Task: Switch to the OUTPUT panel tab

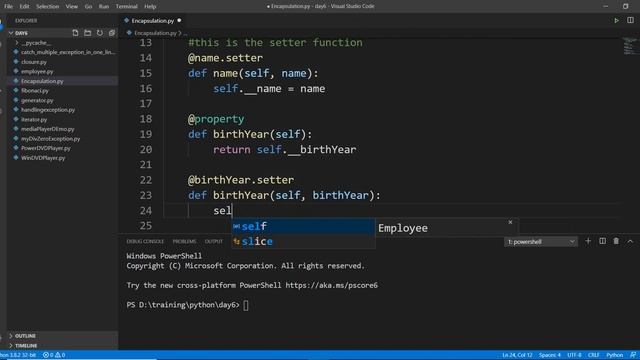Action: [213, 241]
